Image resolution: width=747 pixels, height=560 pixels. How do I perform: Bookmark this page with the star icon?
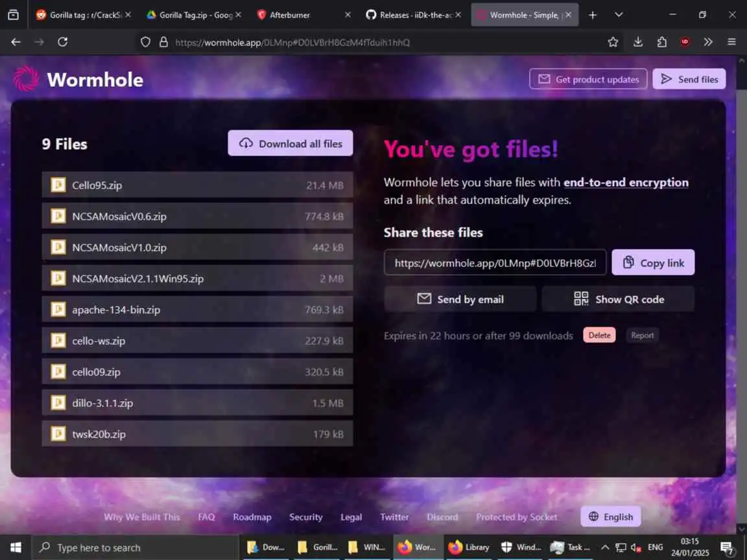(613, 42)
